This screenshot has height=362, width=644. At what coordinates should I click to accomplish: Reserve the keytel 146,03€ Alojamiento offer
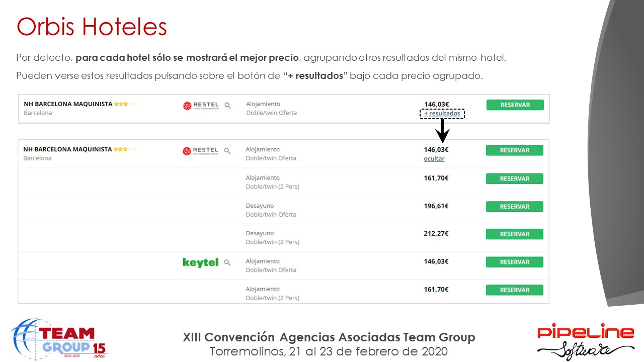click(515, 262)
